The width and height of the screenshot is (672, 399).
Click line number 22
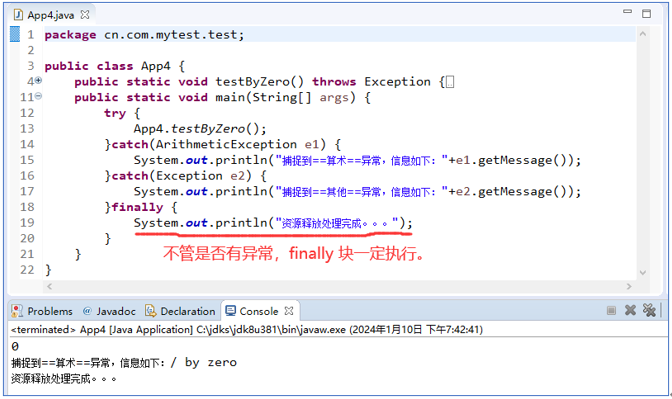27,270
